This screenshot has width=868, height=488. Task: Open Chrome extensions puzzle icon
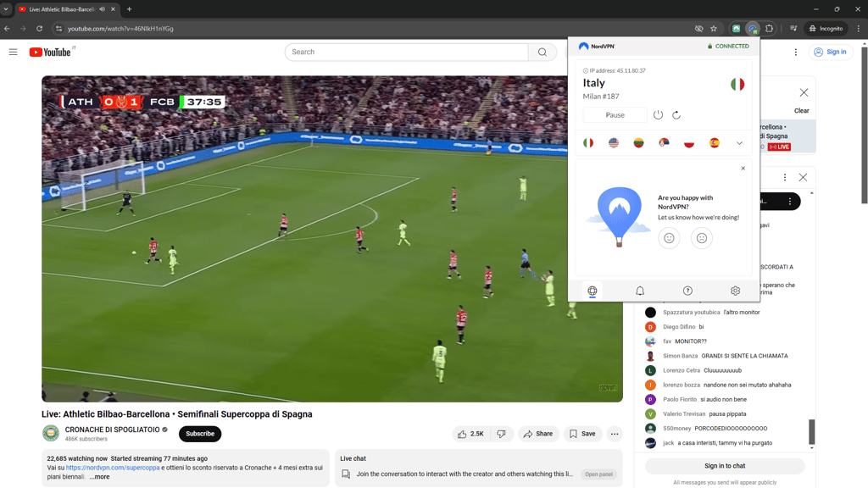pyautogui.click(x=770, y=28)
